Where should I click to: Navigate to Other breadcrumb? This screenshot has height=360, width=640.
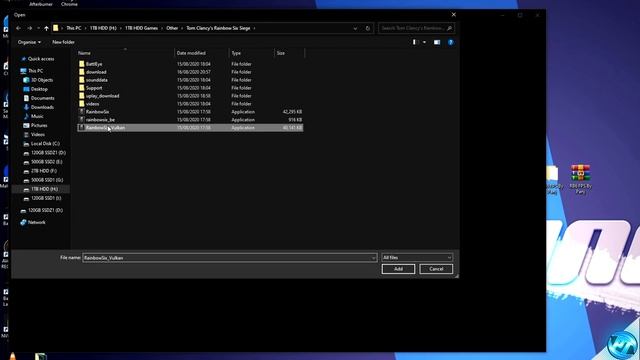click(172, 28)
